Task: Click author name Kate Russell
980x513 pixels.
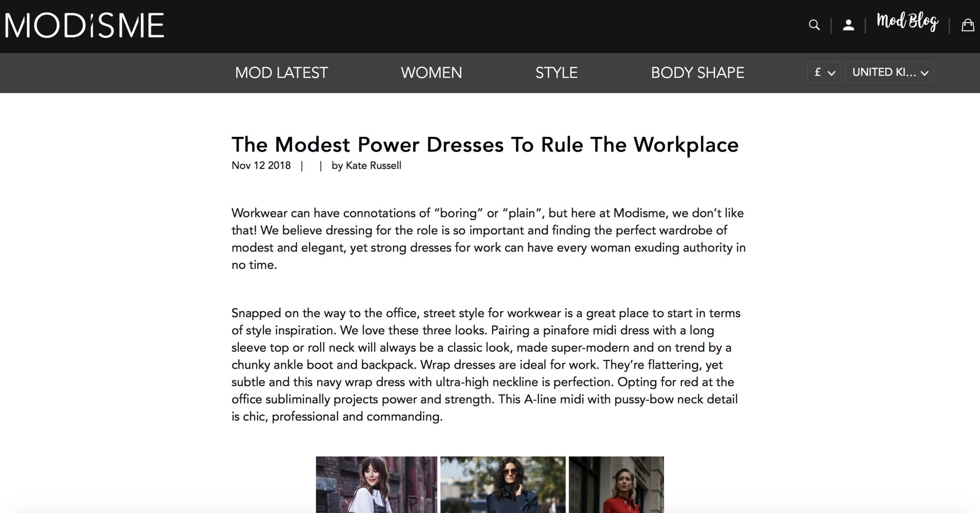Action: [x=373, y=166]
